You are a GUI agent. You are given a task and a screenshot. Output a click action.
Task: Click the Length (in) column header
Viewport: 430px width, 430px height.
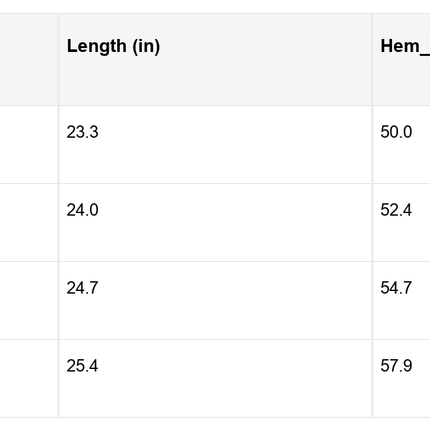pyautogui.click(x=215, y=59)
